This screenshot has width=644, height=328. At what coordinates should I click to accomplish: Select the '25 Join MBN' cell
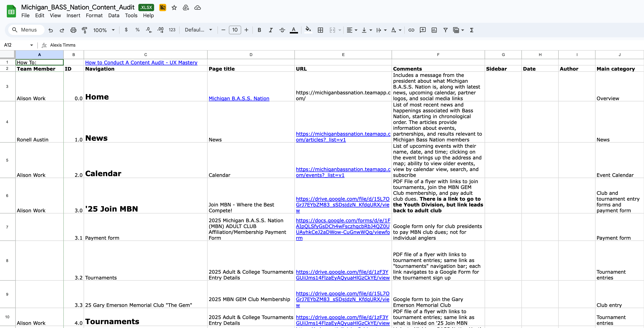[146, 196]
